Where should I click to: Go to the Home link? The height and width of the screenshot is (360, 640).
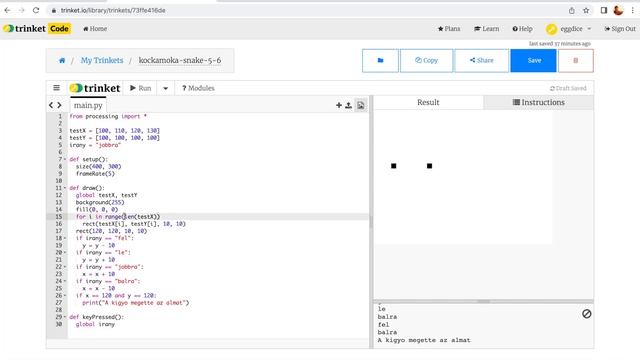tap(95, 29)
